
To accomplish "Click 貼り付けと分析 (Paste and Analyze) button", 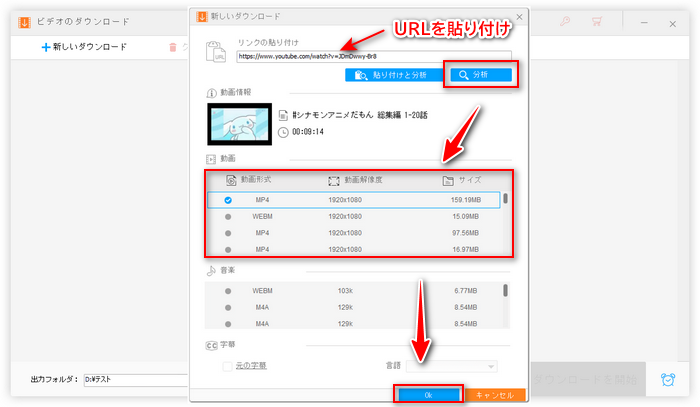I will tap(390, 75).
